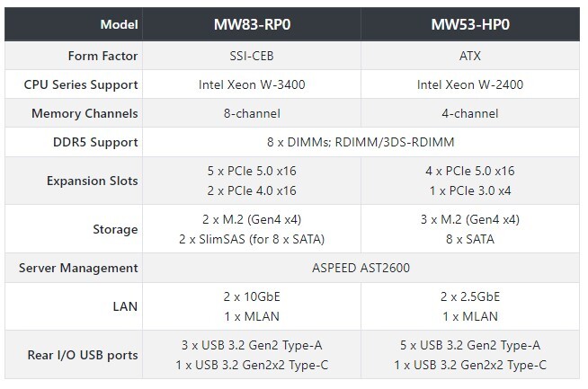Click the CPU Series Support label
Screen dimensions: 588x389
[81, 84]
